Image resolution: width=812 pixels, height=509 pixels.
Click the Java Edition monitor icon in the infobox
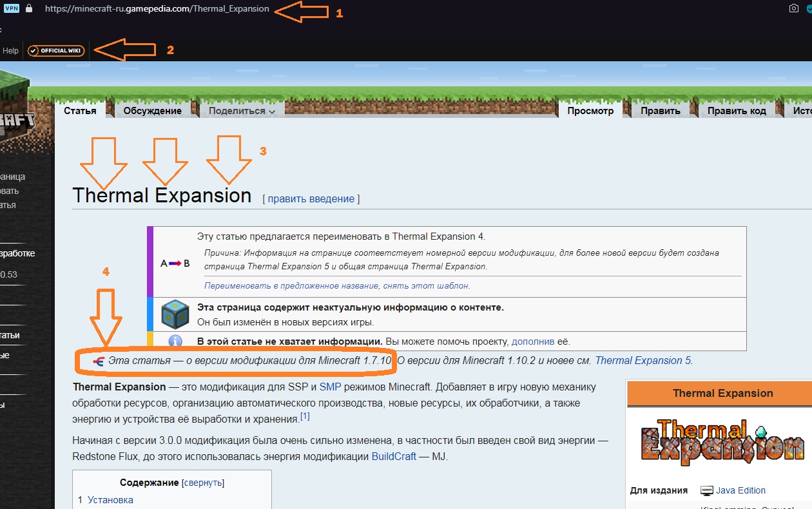click(707, 490)
